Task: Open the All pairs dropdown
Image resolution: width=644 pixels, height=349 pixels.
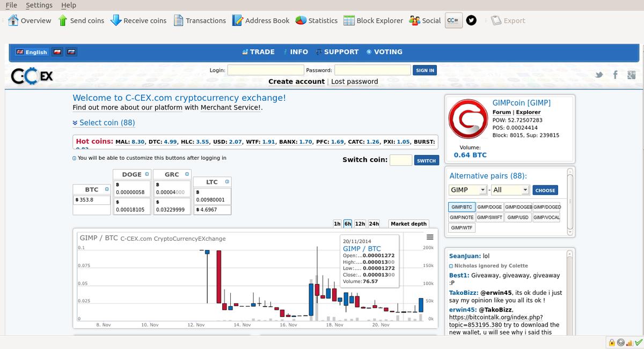Action: [510, 190]
